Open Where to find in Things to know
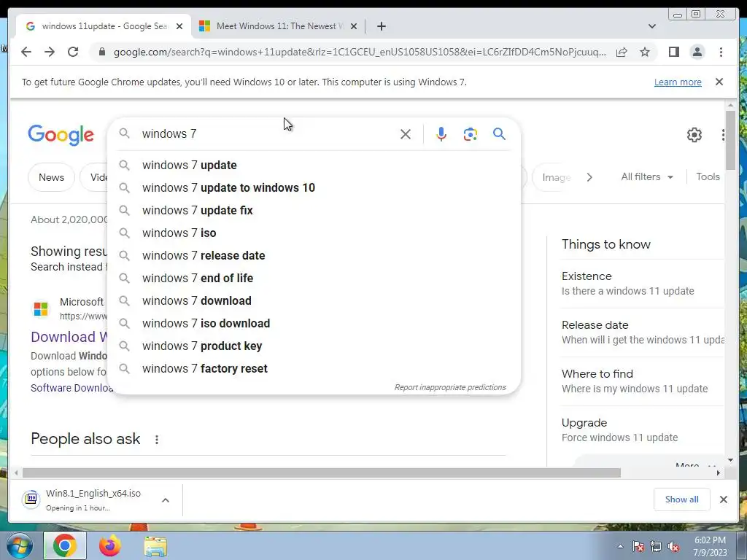The image size is (747, 560). 642,381
